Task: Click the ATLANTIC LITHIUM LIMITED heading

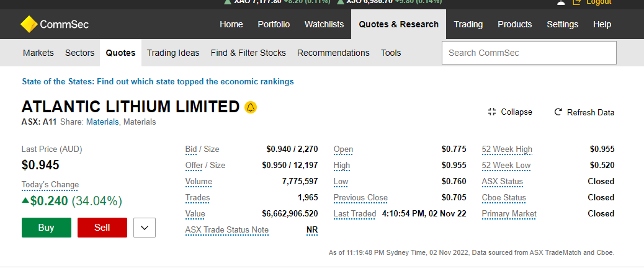Action: coord(131,107)
